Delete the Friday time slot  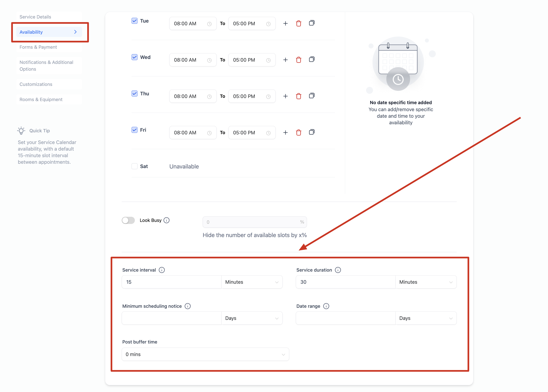(298, 133)
